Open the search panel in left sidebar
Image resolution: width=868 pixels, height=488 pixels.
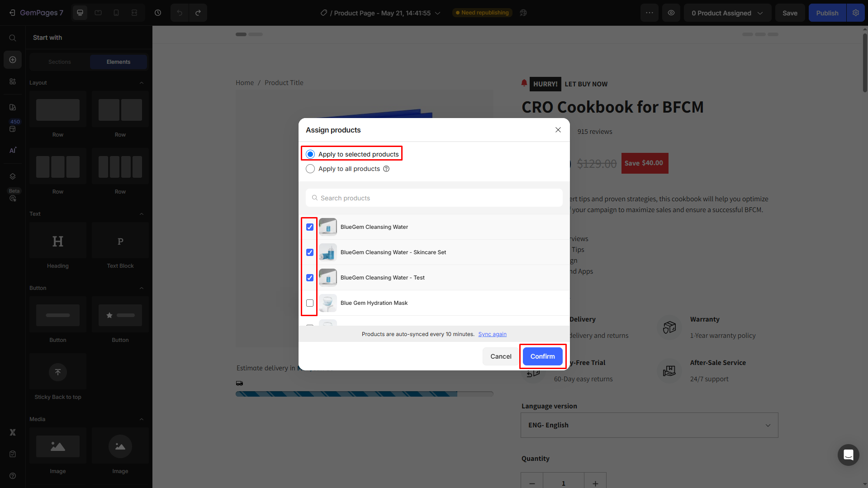[12, 38]
